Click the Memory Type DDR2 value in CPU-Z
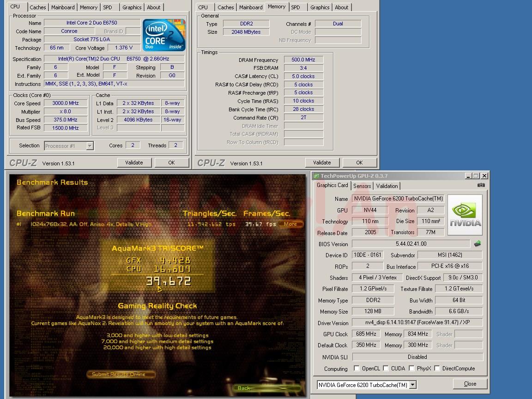Screen dimensions: 532x399 pyautogui.click(x=246, y=24)
